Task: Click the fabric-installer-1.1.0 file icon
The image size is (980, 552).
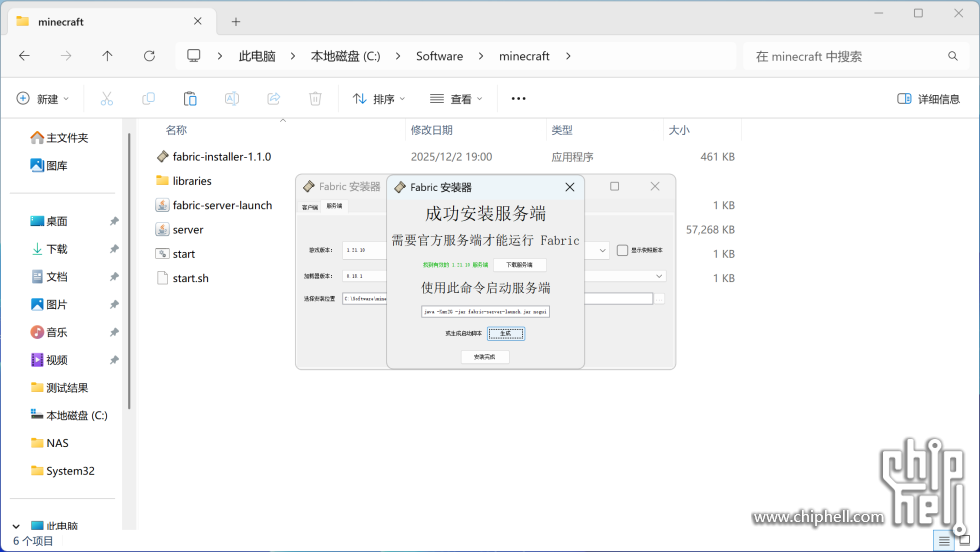Action: pos(163,157)
